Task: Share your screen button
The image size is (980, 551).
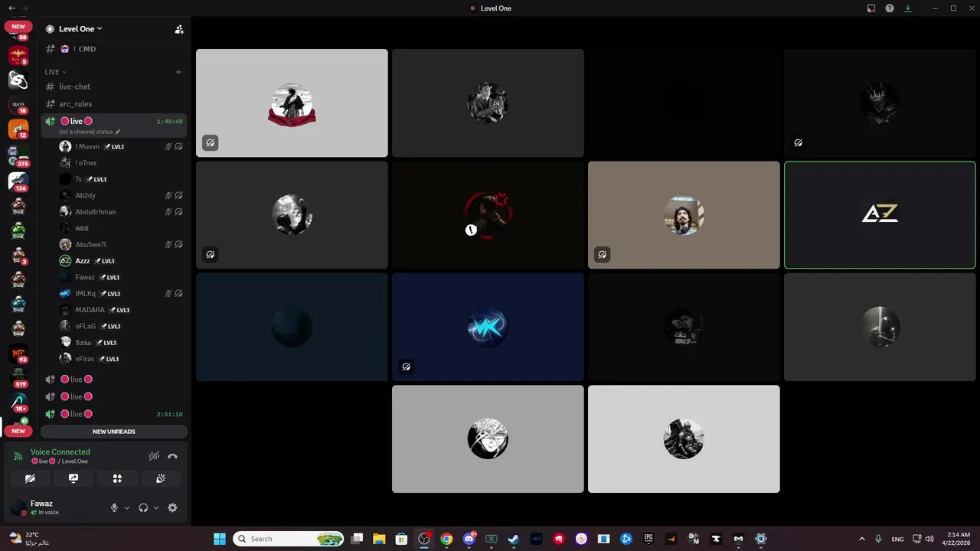Action: tap(73, 478)
